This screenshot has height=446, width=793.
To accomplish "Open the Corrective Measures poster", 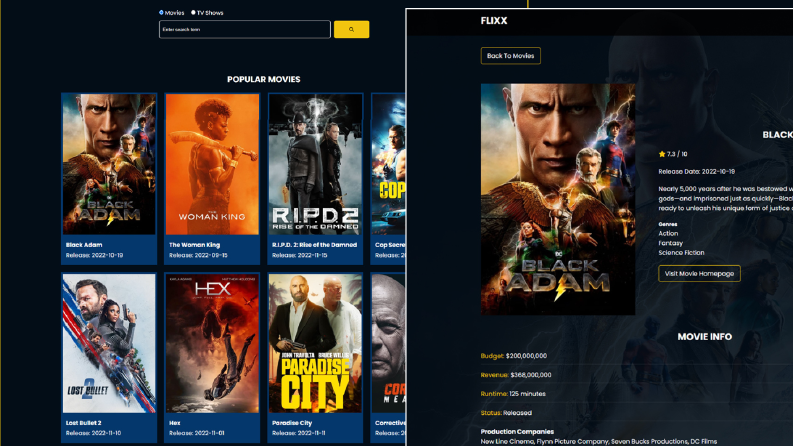I will coord(389,343).
